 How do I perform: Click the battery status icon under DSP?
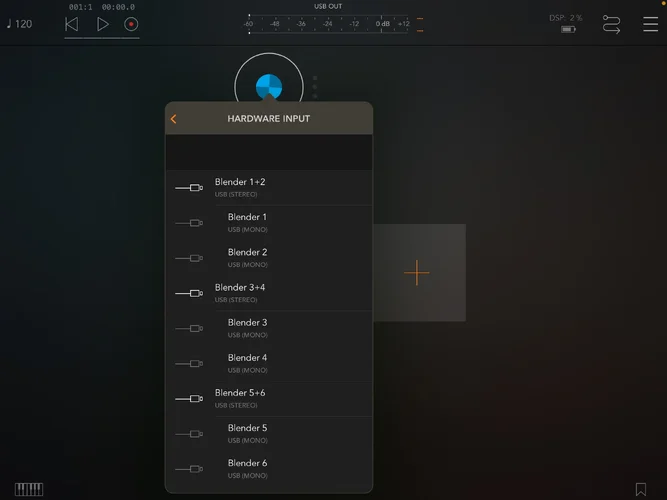click(x=568, y=29)
